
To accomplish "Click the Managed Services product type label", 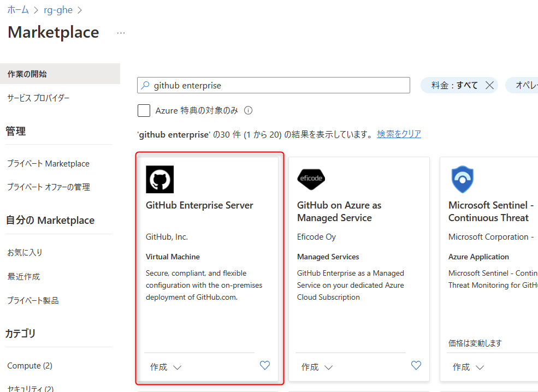I will tap(328, 257).
